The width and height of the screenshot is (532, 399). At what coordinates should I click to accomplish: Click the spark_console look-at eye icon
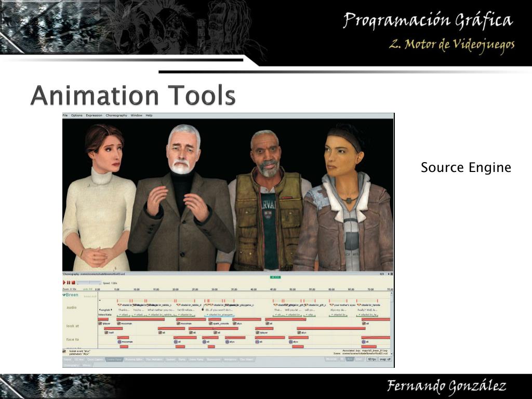pos(210,323)
